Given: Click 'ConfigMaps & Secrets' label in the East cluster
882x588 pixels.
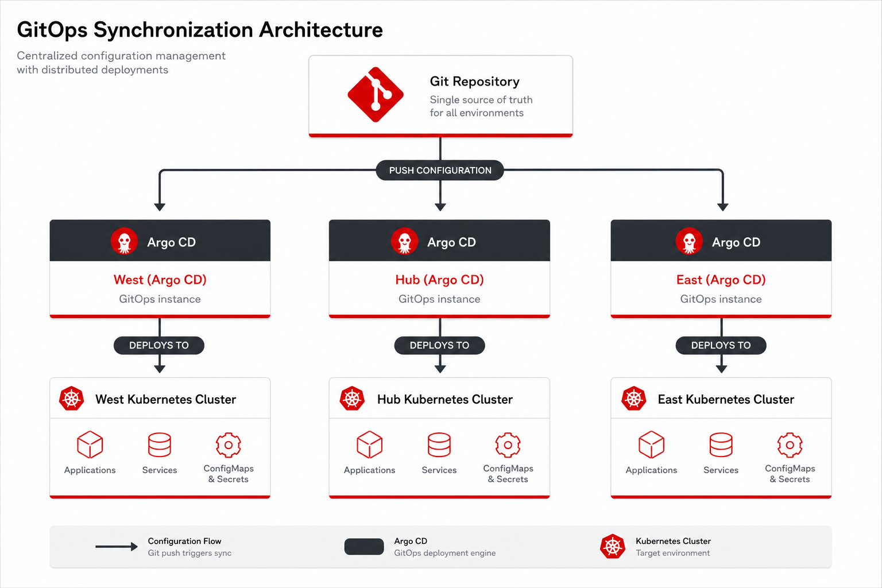Looking at the screenshot, I should coord(790,474).
